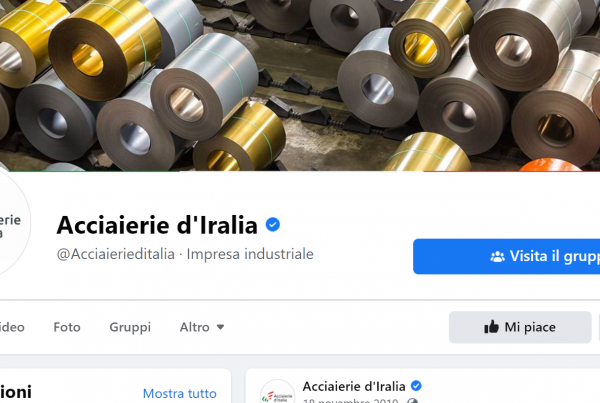Viewport: 600px width, 403px height.
Task: Like the page with Mi piace
Action: tap(520, 327)
